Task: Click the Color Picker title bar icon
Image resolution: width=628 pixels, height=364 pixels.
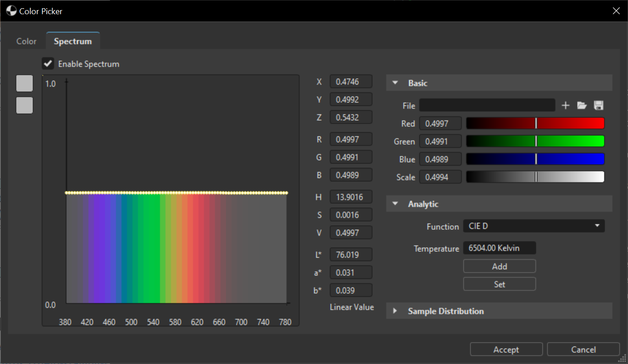Action: click(11, 11)
